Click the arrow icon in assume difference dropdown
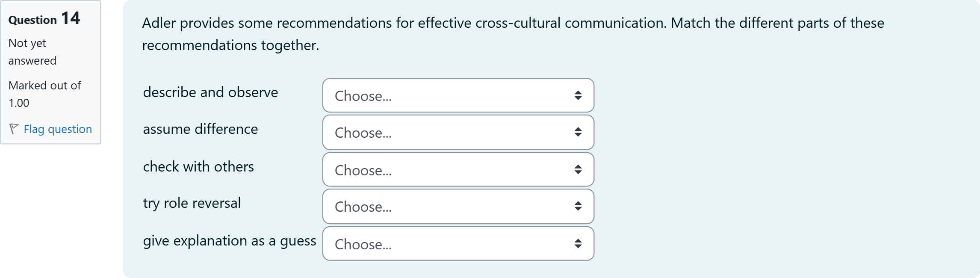 coord(578,132)
